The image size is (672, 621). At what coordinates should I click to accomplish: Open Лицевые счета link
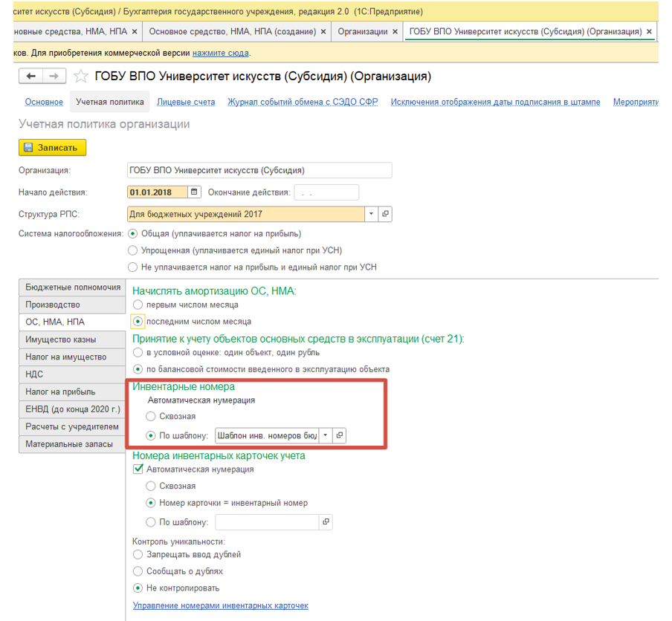186,102
